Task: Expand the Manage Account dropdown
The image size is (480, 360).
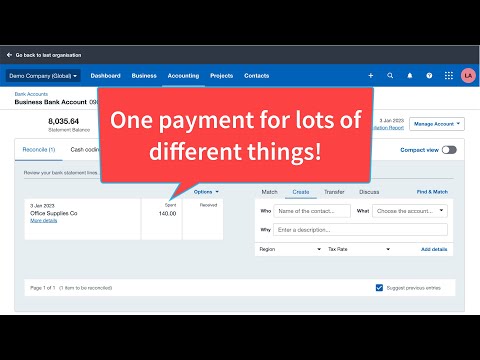Action: tap(437, 124)
